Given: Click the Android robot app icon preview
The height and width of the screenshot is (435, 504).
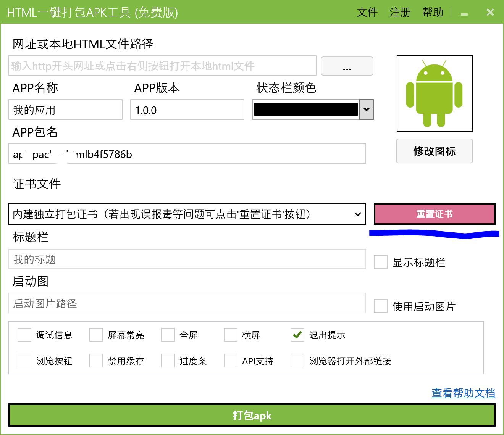Looking at the screenshot, I should point(435,93).
